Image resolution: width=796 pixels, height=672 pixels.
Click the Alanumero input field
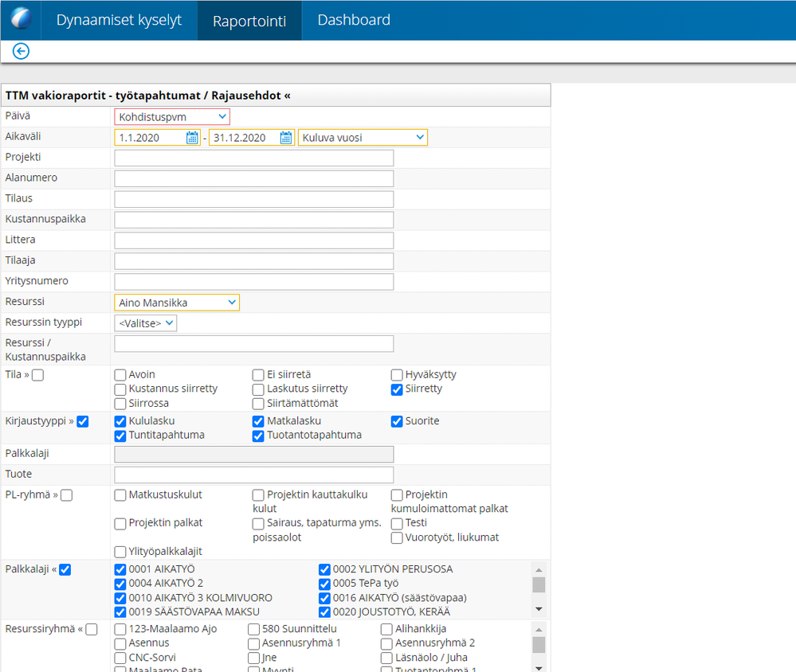(254, 178)
